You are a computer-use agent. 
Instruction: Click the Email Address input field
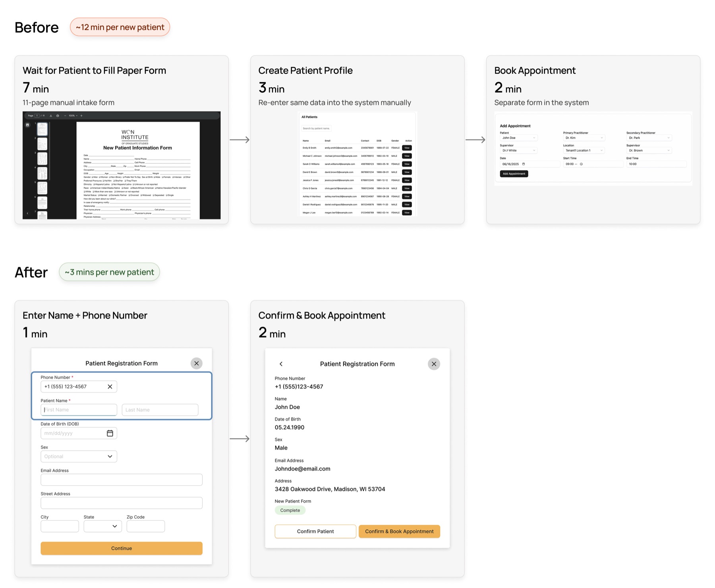point(122,480)
